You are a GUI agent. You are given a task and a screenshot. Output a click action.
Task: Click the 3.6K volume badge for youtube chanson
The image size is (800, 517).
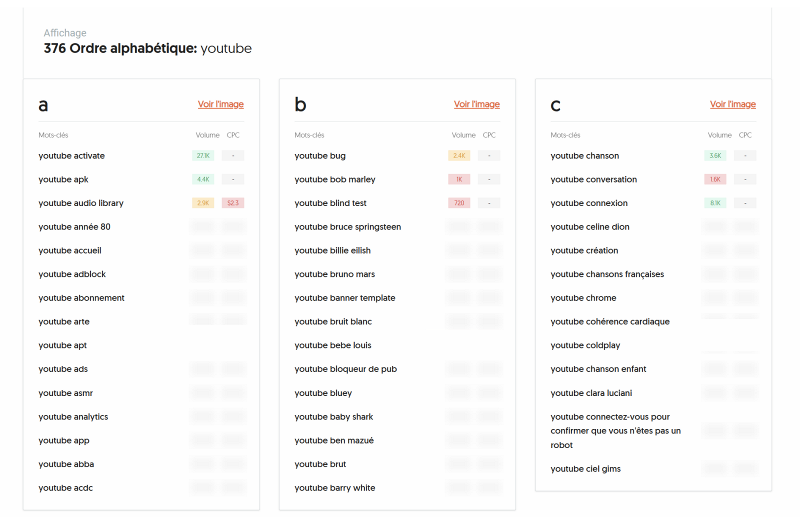coord(715,156)
